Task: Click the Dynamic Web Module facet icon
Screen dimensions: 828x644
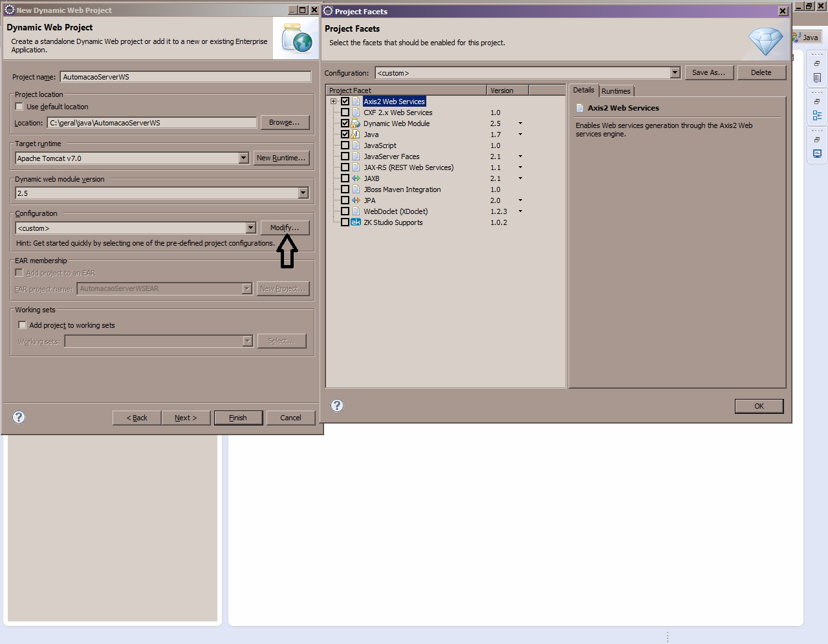Action: (x=356, y=123)
